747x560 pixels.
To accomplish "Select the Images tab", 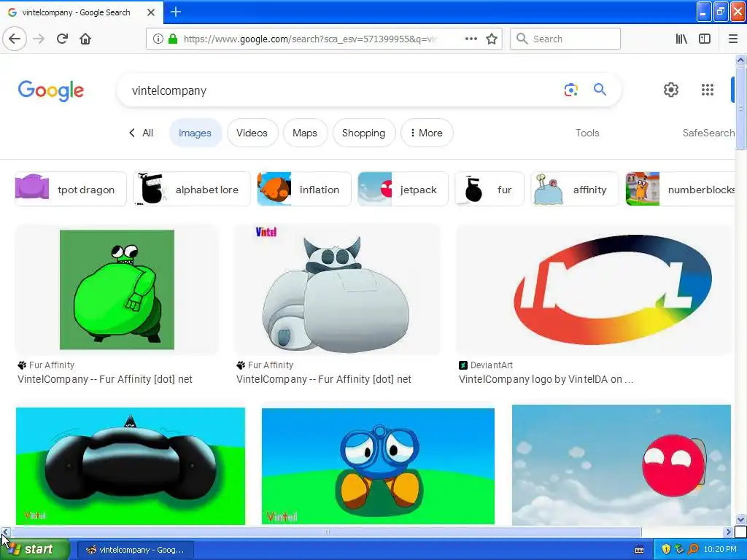I will [195, 133].
